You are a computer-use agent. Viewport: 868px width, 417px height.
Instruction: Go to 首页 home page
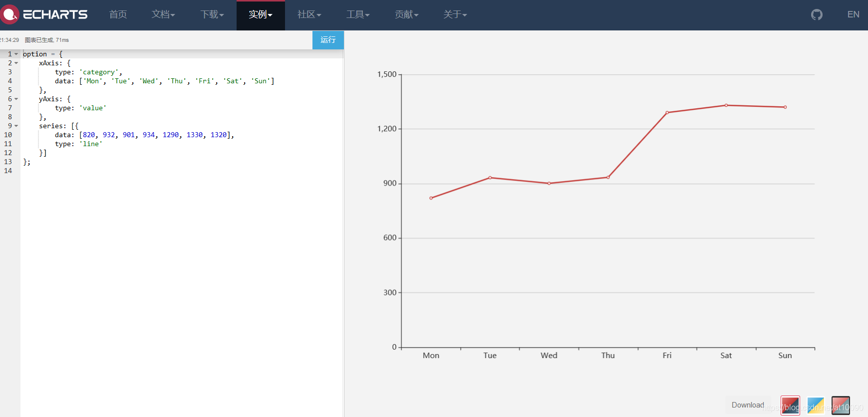point(118,14)
